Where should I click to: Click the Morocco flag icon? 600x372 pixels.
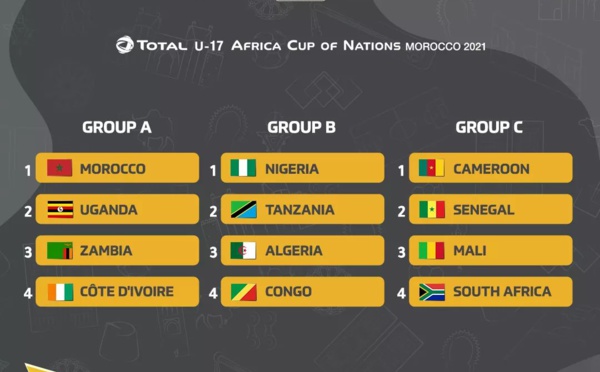coord(59,168)
